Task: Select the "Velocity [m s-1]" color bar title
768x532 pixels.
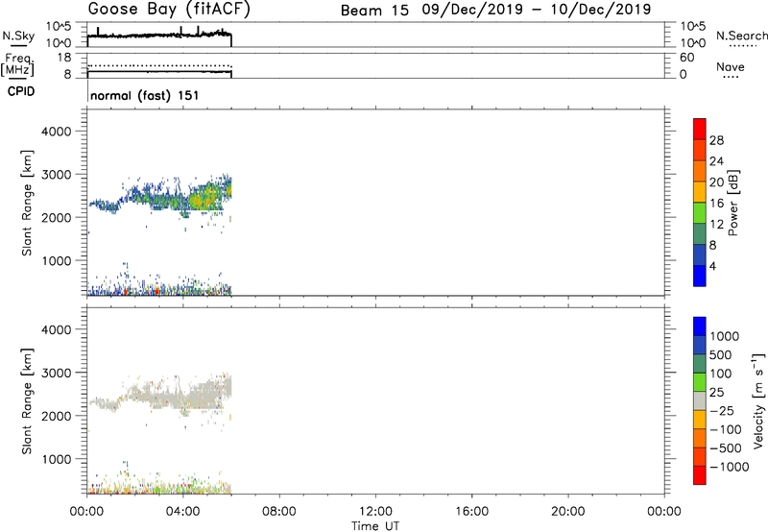Action: coord(758,401)
